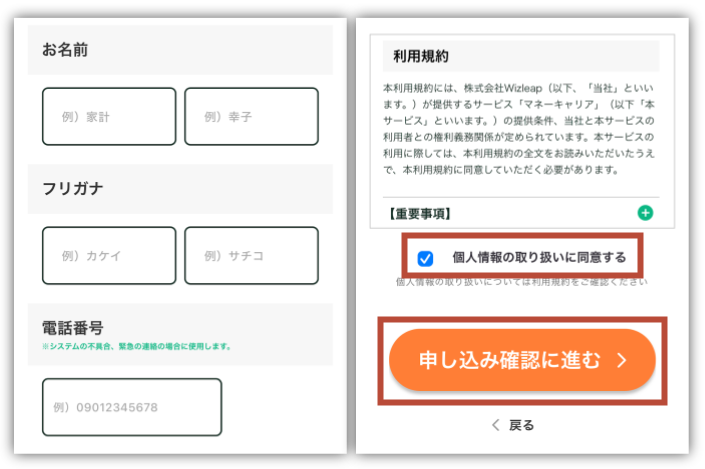
Task: Click the 個人情報の取り扱いに同意する label text
Action: pyautogui.click(x=538, y=258)
